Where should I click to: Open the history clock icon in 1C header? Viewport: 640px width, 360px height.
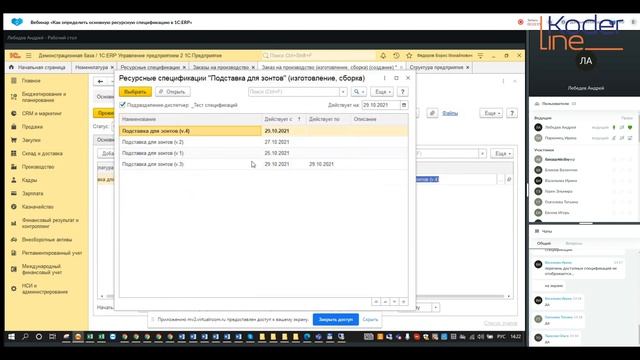[396, 56]
